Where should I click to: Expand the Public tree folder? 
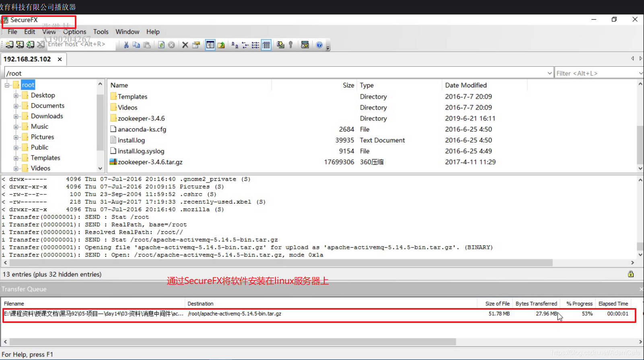[x=16, y=148]
